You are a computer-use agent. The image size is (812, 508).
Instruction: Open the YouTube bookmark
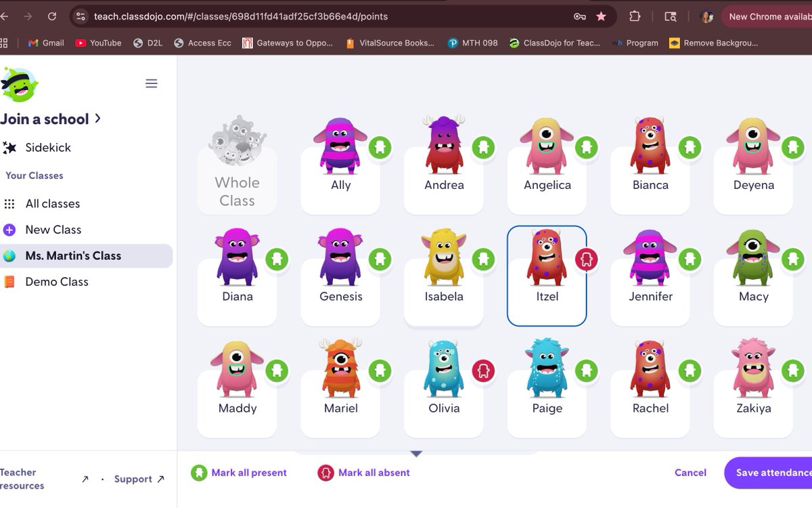coord(99,43)
